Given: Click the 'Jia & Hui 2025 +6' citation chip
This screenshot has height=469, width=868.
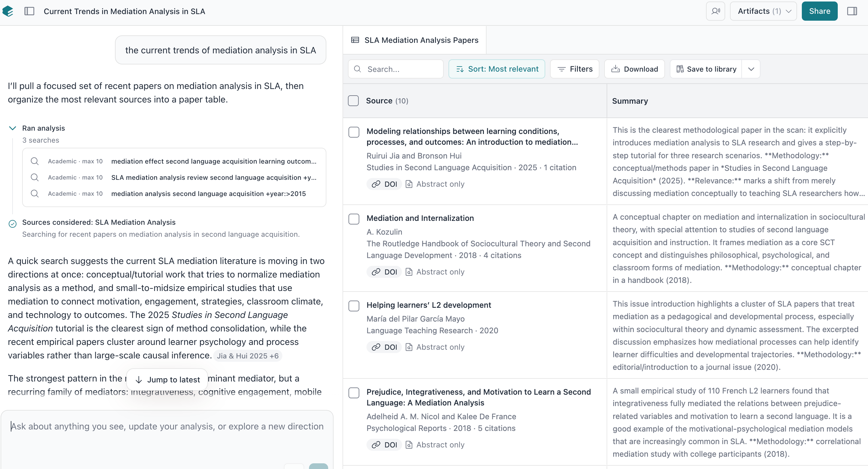Looking at the screenshot, I should tap(248, 356).
